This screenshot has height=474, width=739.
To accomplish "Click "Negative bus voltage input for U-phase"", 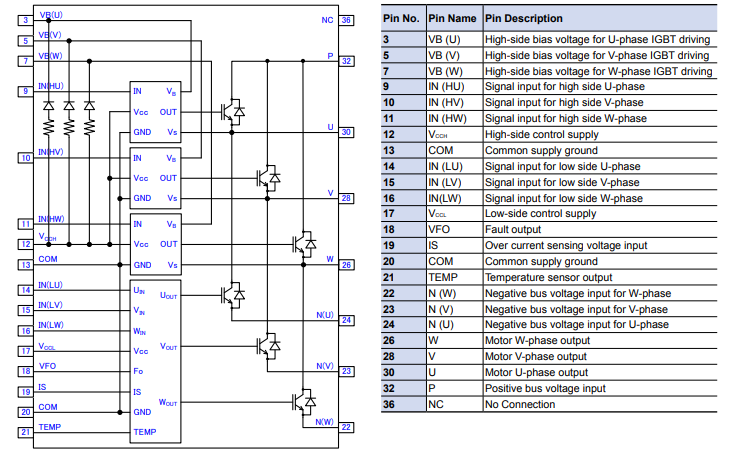I will [x=577, y=325].
